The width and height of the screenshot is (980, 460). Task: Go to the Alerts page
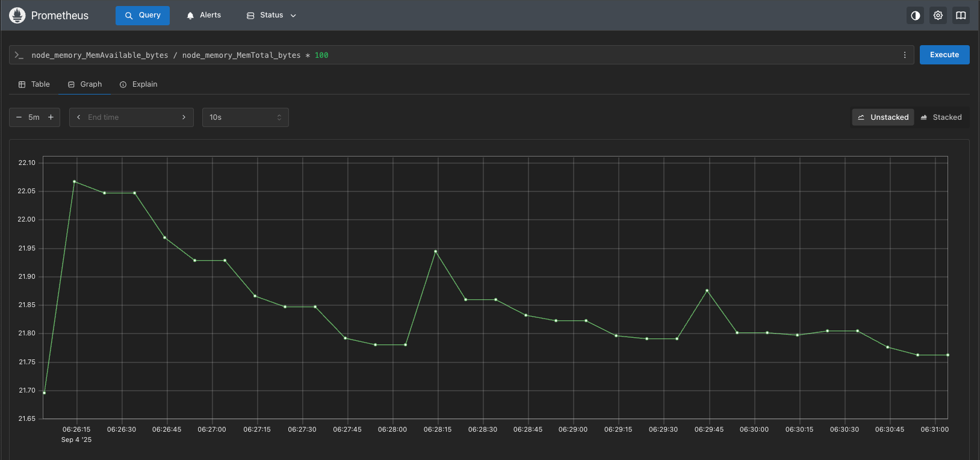tap(203, 16)
